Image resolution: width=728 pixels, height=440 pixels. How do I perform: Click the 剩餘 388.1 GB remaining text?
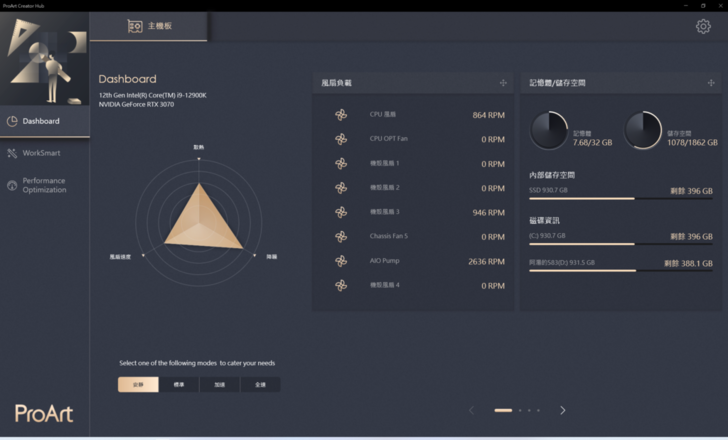pos(688,264)
